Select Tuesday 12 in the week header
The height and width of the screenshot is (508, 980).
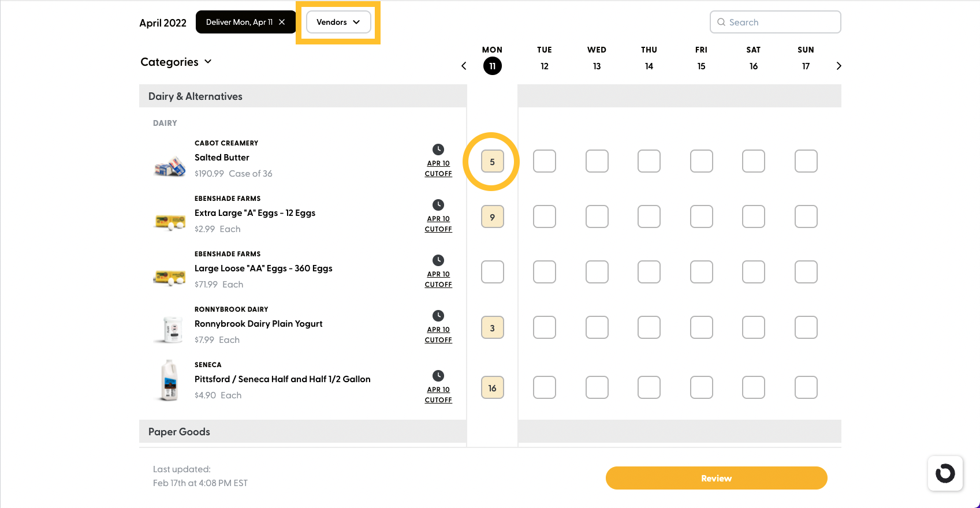[x=545, y=66]
